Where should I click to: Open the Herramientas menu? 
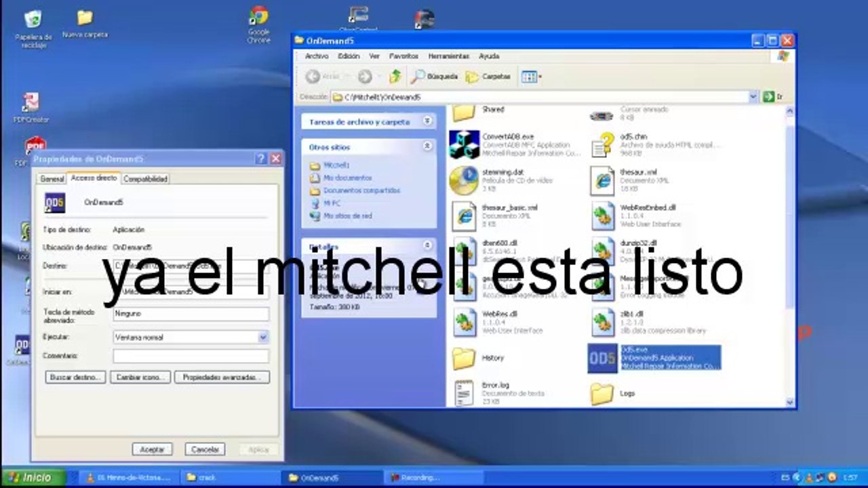tap(448, 56)
